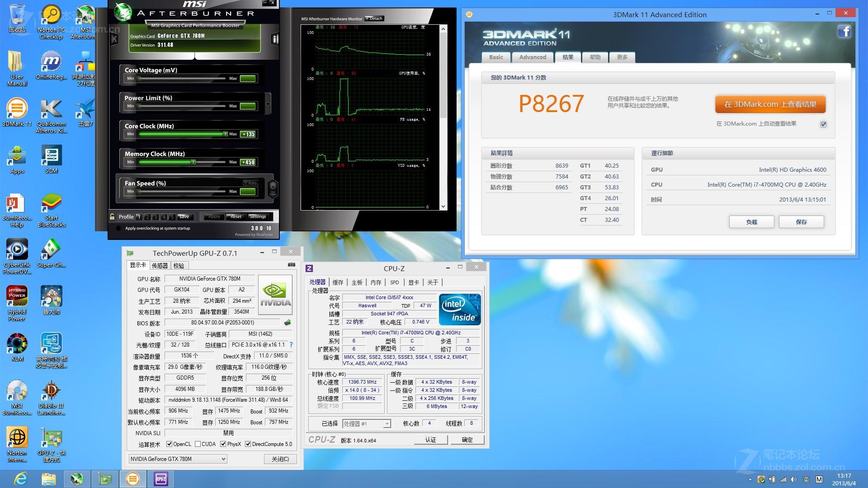Launch the 迅雷7 desktop icon
Viewport: 868px width, 488px height.
pyautogui.click(x=85, y=112)
